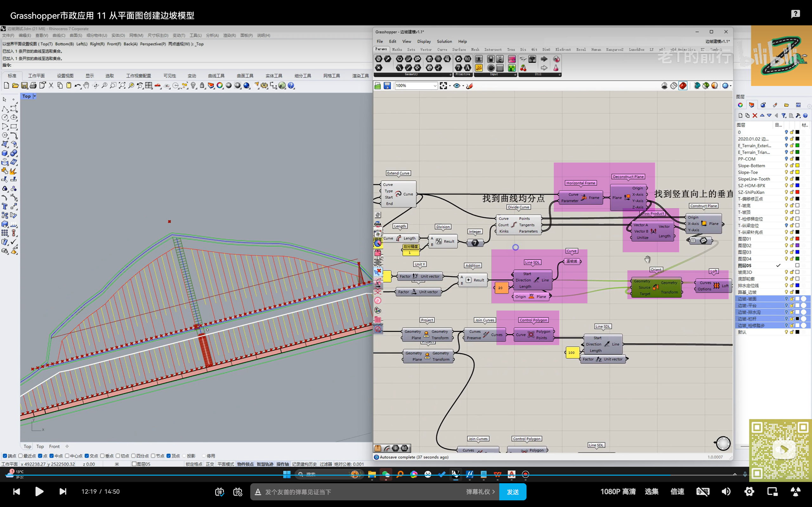Open the 100% zoom level dropdown
This screenshot has width=812, height=507.
click(435, 86)
